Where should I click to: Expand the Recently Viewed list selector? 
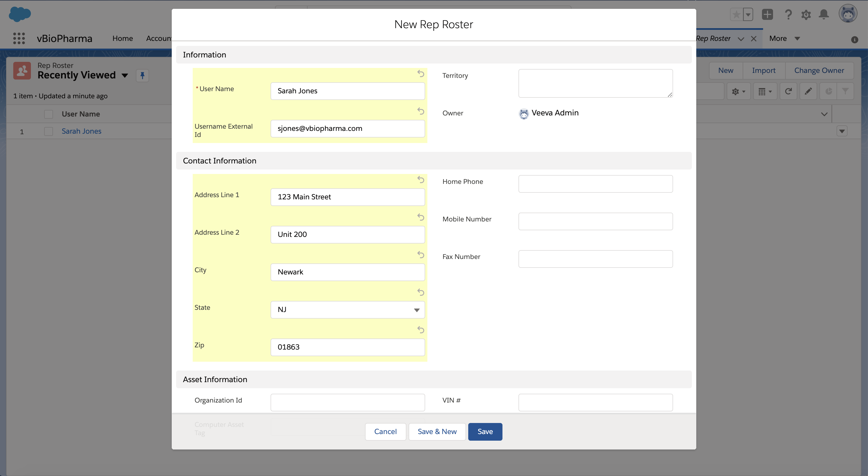click(125, 75)
